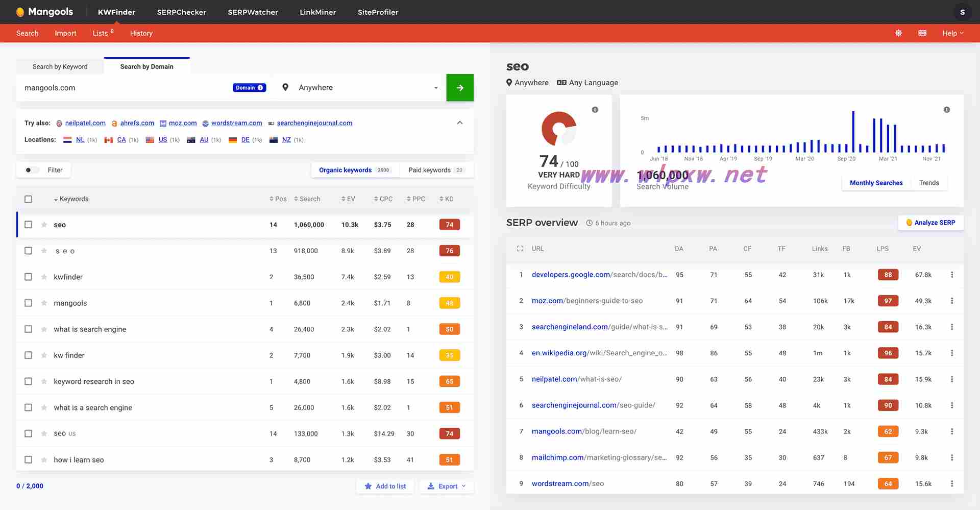Switch to SERPChecker tool

181,12
